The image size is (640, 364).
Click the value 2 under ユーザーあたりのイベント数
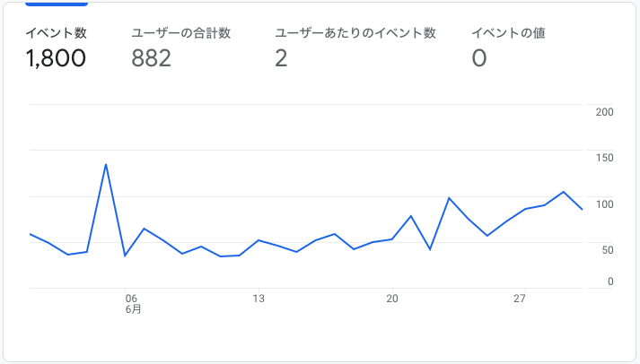281,58
